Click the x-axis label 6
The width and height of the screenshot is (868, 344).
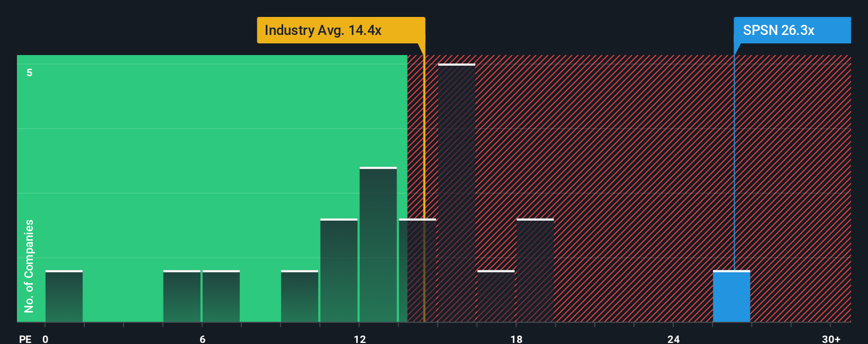(x=202, y=339)
